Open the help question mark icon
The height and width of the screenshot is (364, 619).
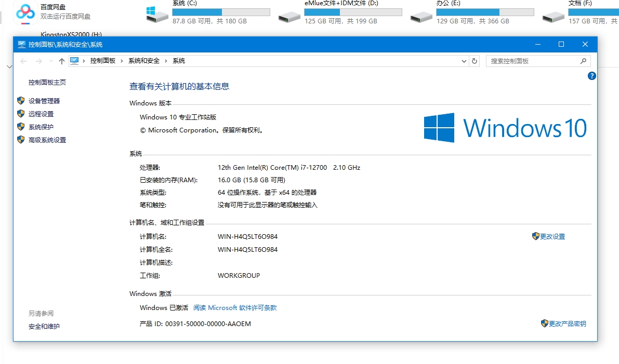click(x=591, y=76)
